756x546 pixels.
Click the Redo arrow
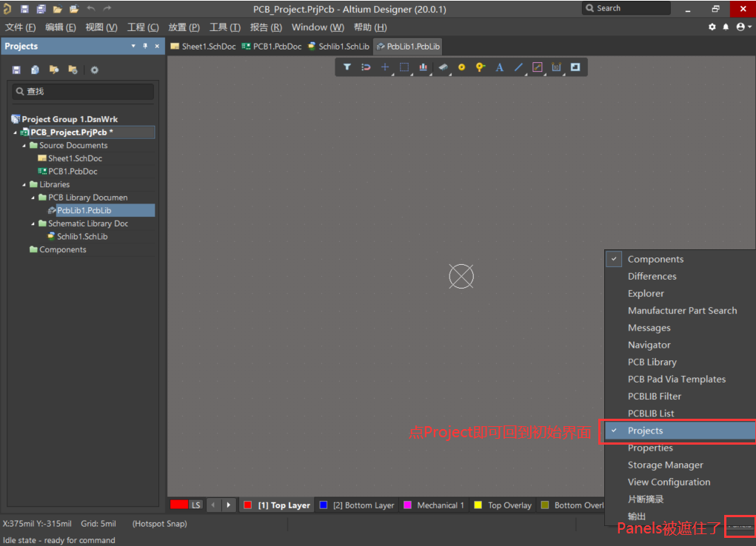click(x=107, y=9)
